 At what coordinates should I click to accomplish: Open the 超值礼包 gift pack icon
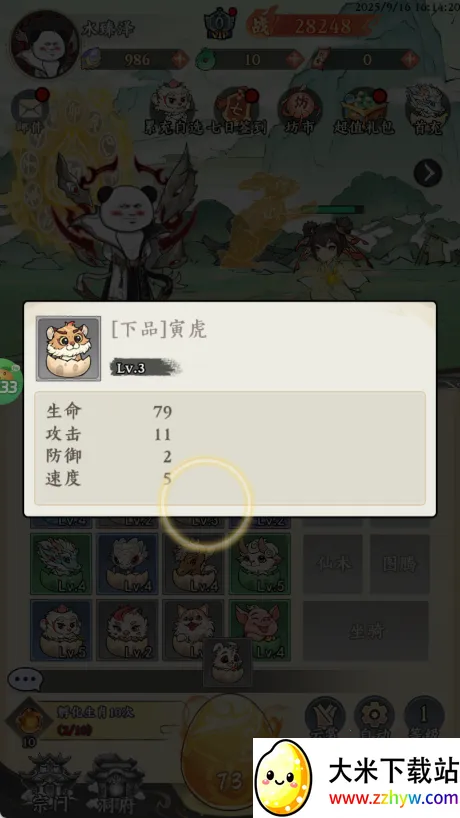(x=364, y=111)
